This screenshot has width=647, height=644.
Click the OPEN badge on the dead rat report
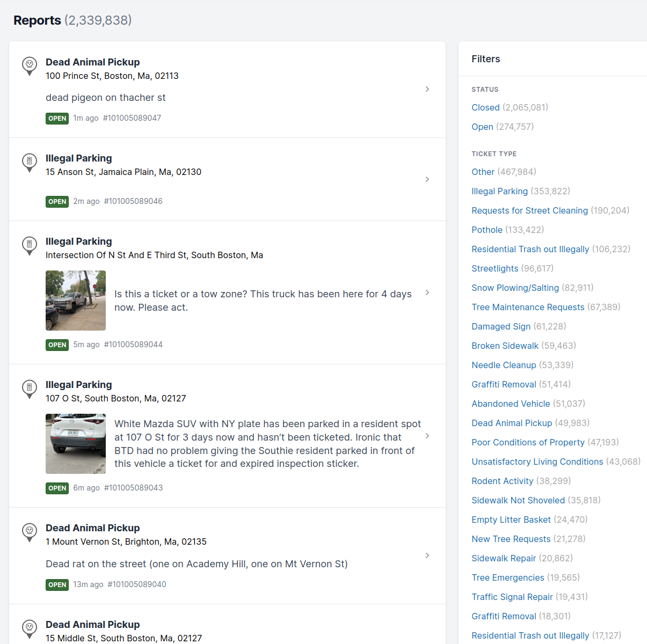click(57, 585)
